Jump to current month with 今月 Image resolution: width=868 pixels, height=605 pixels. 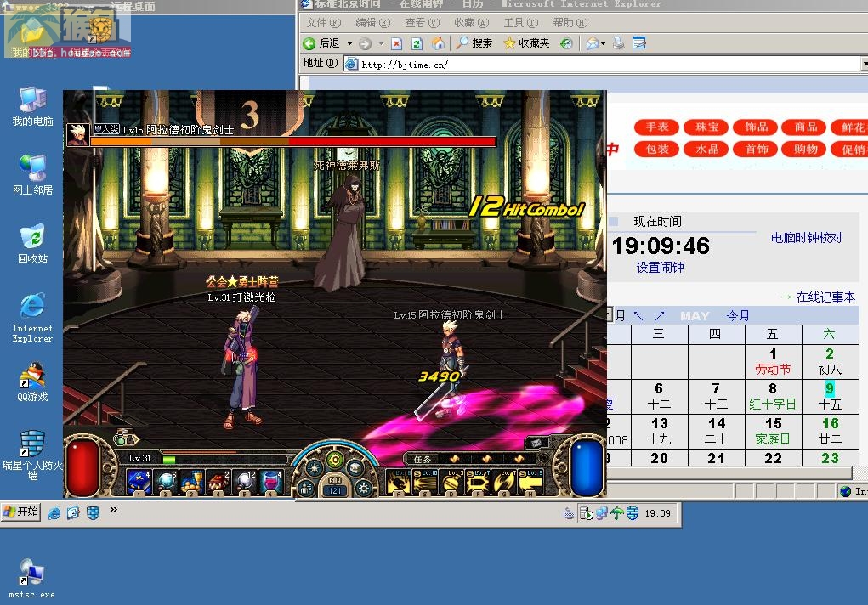click(x=737, y=315)
